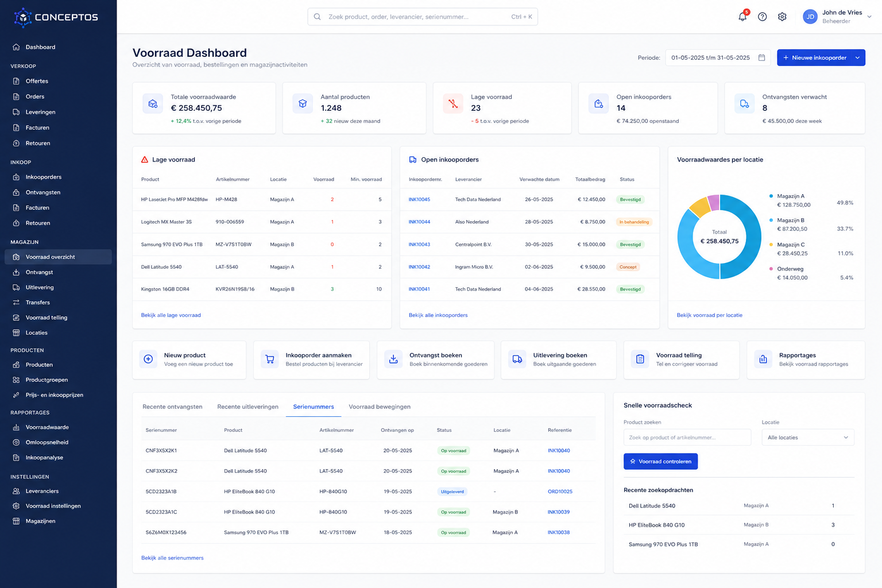Switch to the Voorraad bewegingen tab
882x588 pixels.
tap(380, 407)
